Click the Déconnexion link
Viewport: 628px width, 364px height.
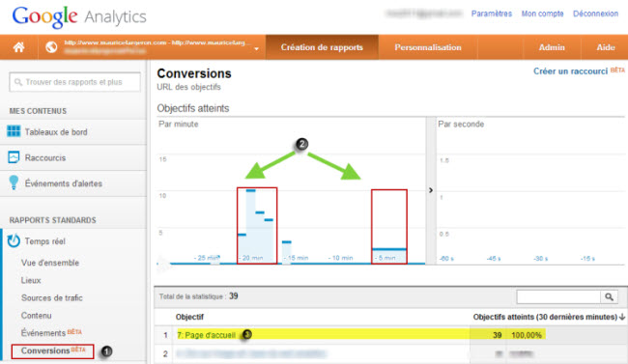(595, 14)
